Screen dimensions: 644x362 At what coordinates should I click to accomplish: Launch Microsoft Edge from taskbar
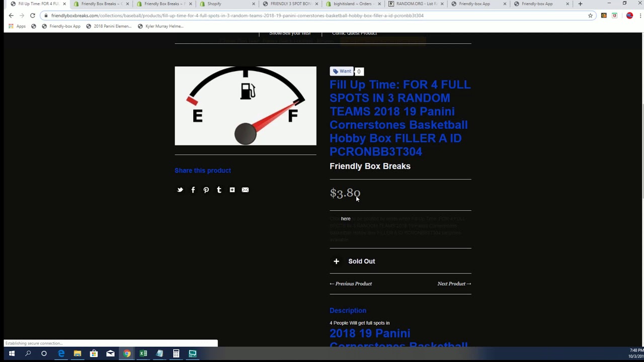61,354
